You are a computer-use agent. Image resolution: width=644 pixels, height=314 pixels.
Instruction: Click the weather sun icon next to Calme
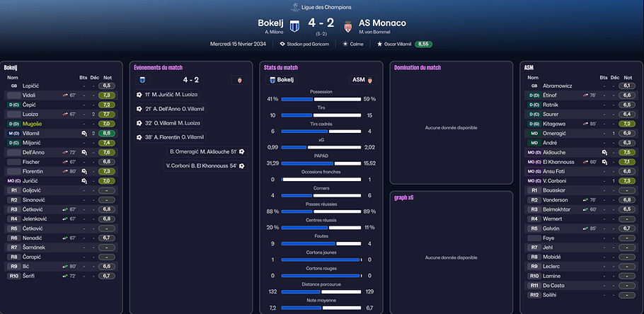[x=345, y=44]
